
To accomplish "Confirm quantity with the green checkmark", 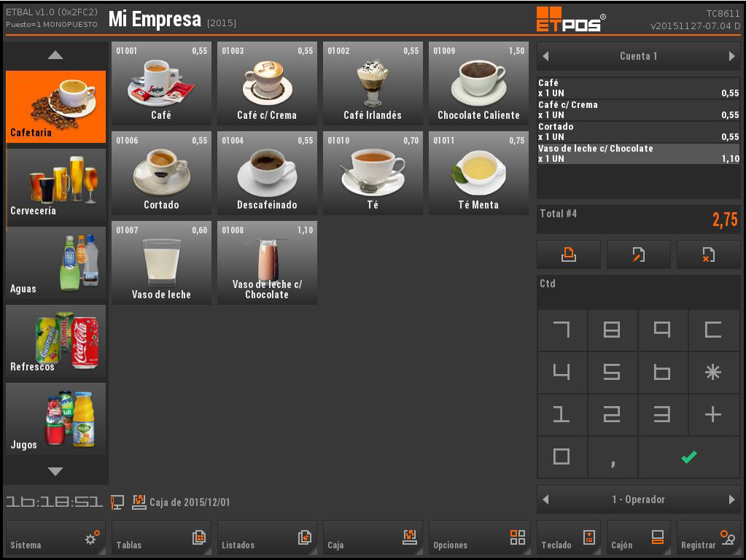I will 689,456.
